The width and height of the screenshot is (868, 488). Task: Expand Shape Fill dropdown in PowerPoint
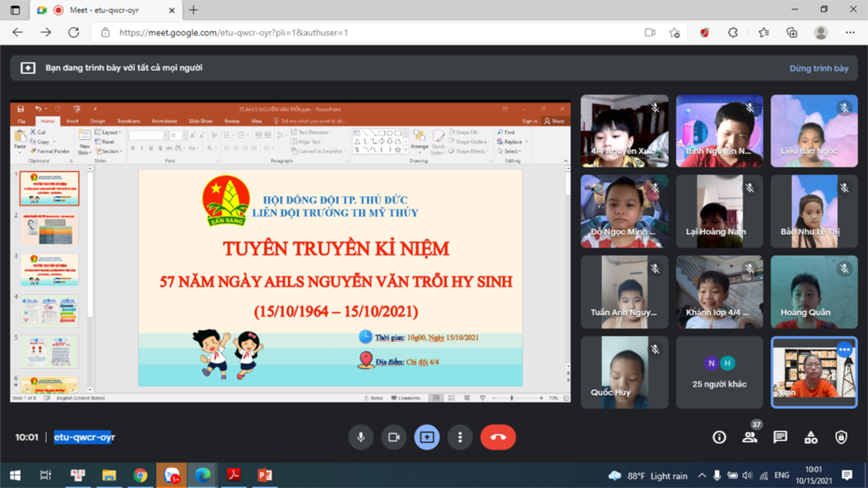pyautogui.click(x=465, y=132)
